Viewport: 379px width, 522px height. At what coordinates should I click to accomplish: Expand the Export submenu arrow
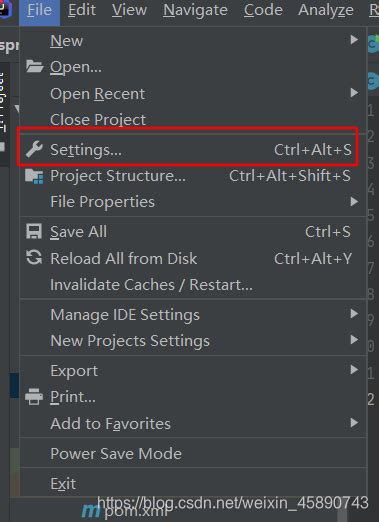point(354,369)
